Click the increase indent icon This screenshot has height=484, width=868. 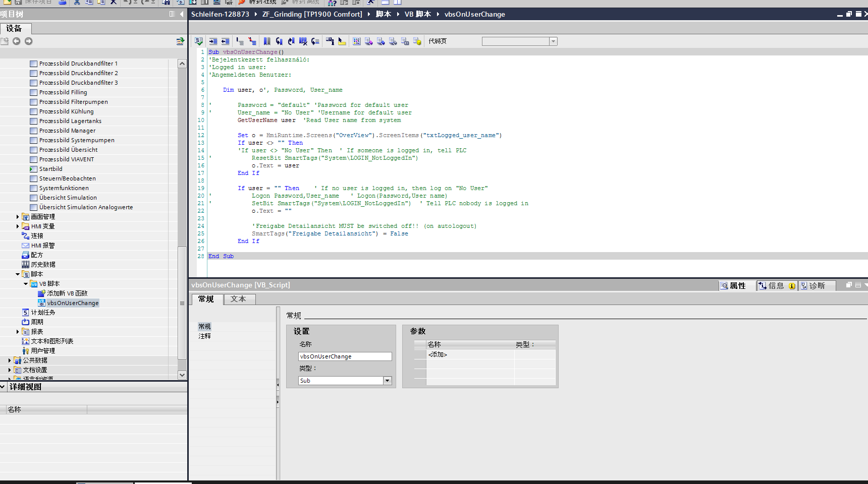213,41
